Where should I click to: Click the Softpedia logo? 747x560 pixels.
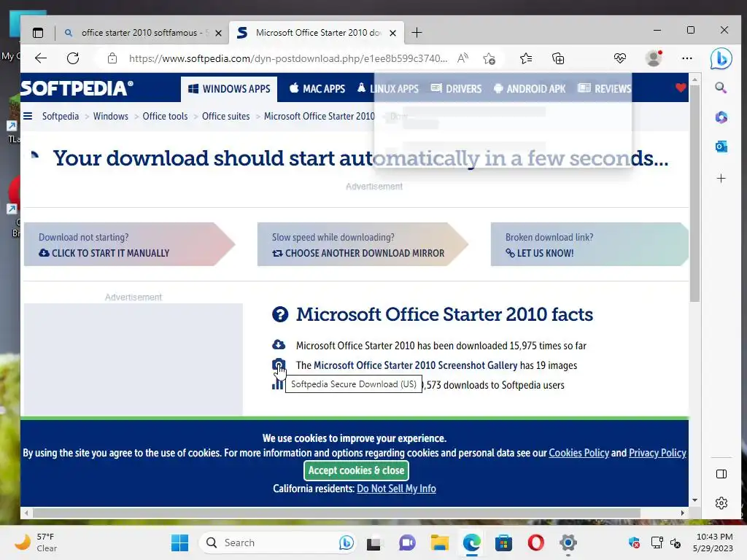[x=77, y=88]
